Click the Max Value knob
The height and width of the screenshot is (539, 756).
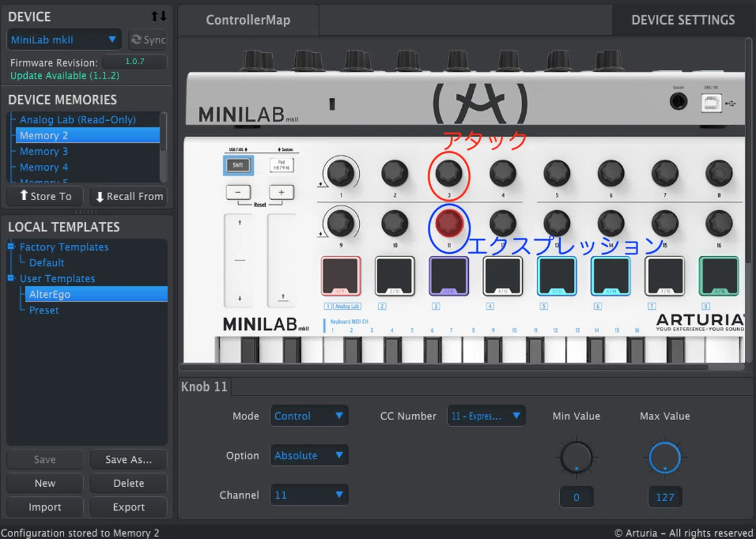pos(665,457)
